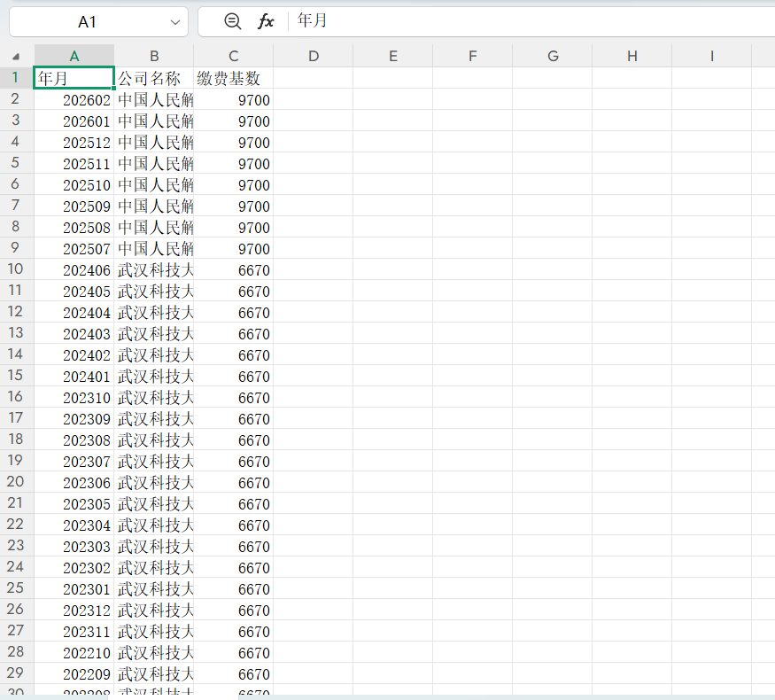This screenshot has height=700, width=775.
Task: Click the 9700 value in row 2
Action: (234, 99)
